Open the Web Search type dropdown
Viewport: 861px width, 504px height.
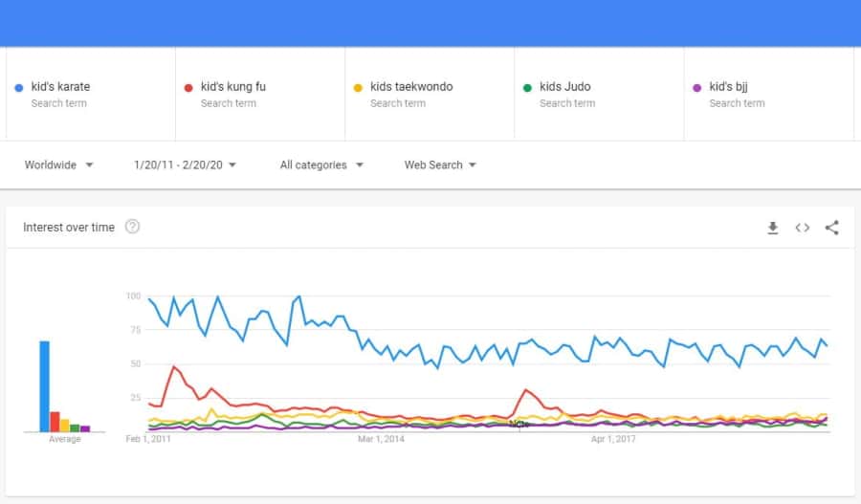coord(440,164)
